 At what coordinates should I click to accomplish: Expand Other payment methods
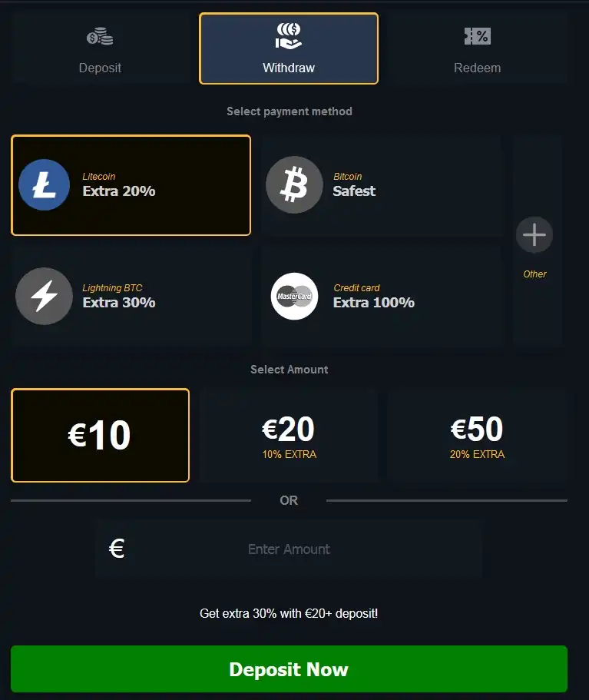pyautogui.click(x=535, y=274)
